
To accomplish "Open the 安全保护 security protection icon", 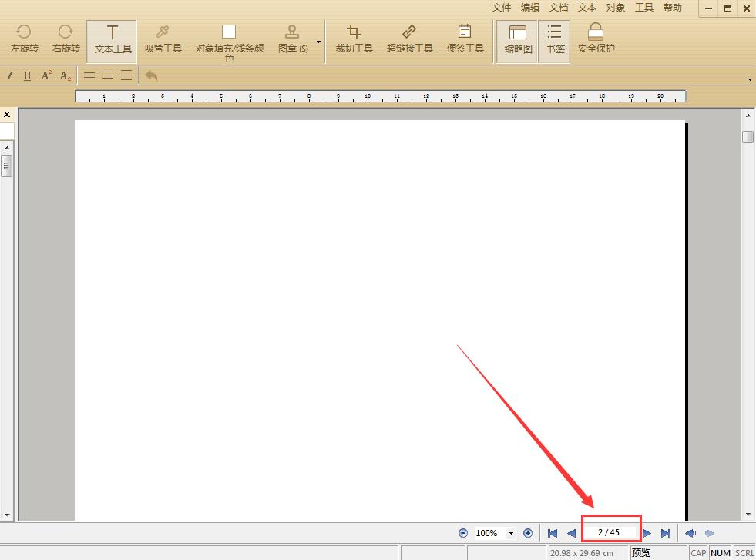I will 596,33.
